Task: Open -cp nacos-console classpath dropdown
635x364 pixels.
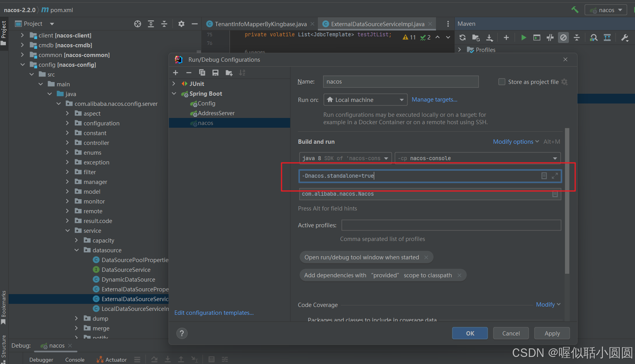Action: [x=478, y=158]
